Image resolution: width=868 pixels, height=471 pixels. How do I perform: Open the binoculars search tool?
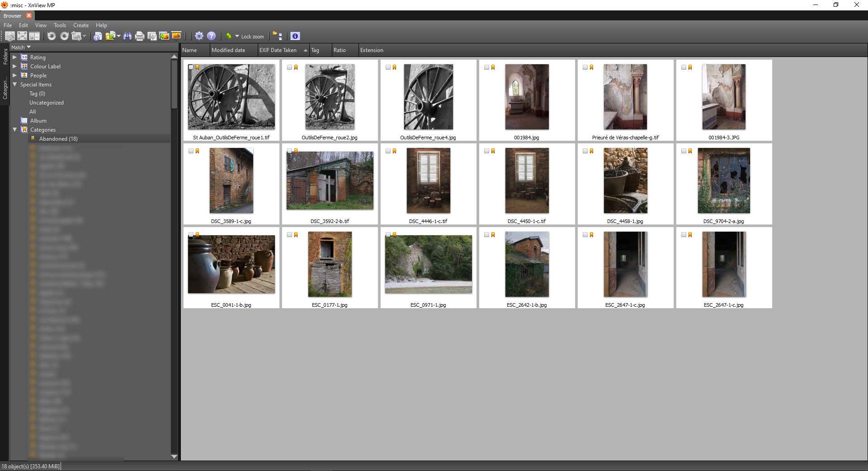click(127, 36)
